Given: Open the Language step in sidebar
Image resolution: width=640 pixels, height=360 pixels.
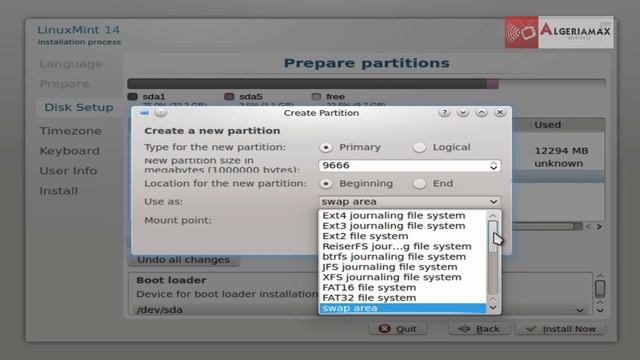Looking at the screenshot, I should coord(71,64).
